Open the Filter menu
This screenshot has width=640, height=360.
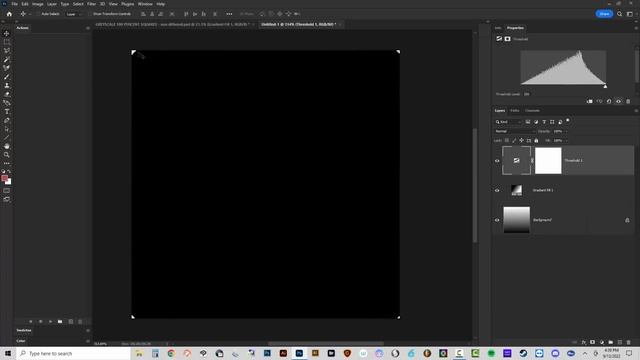click(x=91, y=4)
